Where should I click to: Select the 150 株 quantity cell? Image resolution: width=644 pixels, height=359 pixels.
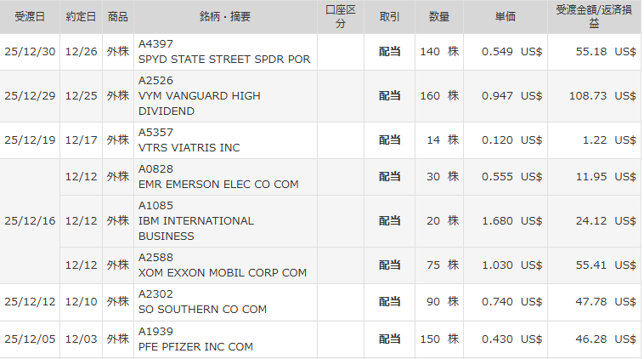click(x=439, y=339)
